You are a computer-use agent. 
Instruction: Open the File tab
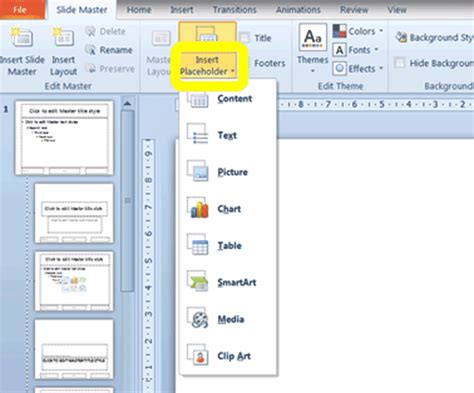pyautogui.click(x=21, y=10)
